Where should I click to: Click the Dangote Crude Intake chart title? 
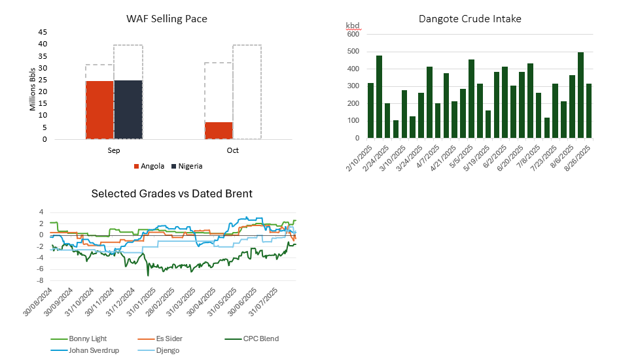click(470, 19)
